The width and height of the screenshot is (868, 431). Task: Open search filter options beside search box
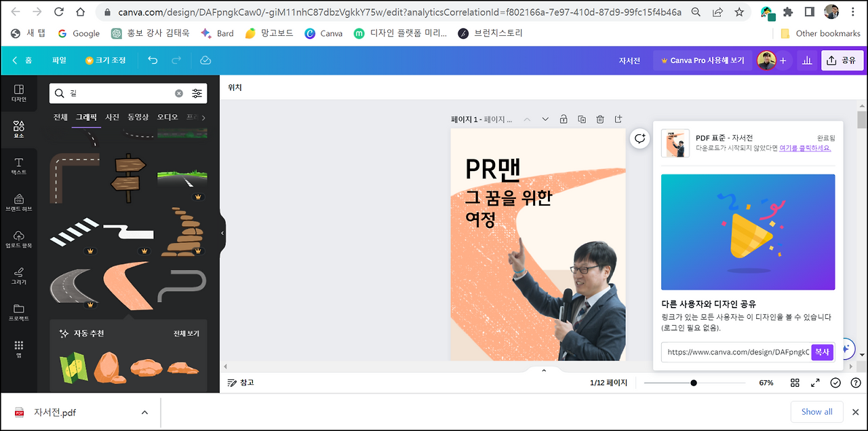(197, 92)
